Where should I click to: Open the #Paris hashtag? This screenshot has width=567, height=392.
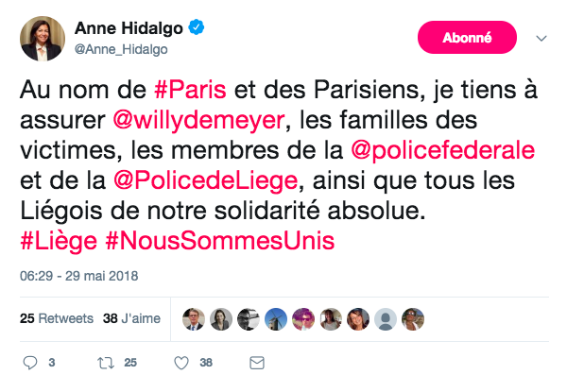(x=187, y=94)
